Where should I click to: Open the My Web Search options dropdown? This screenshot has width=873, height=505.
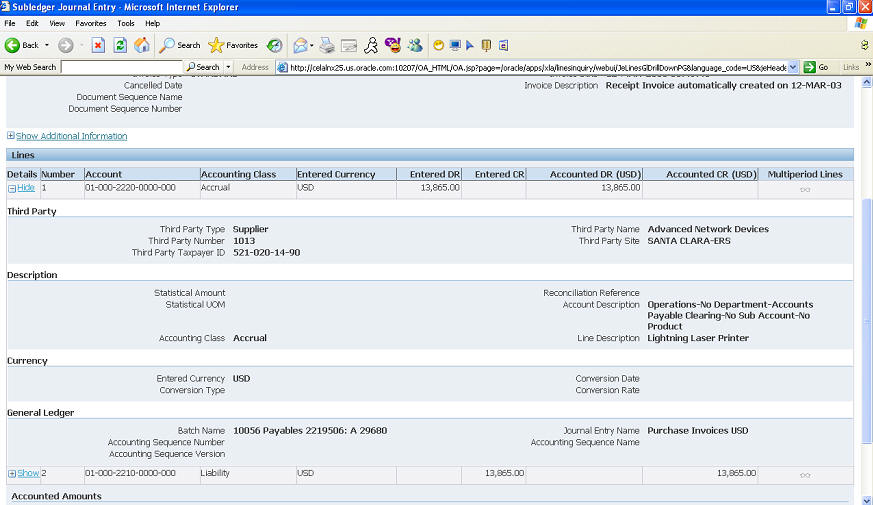[x=227, y=67]
